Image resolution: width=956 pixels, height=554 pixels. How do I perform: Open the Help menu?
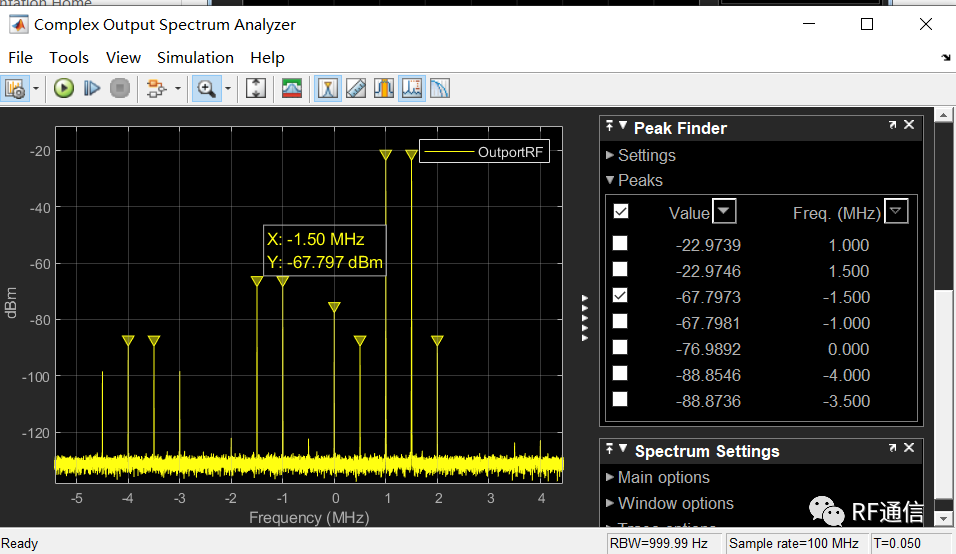pyautogui.click(x=267, y=57)
